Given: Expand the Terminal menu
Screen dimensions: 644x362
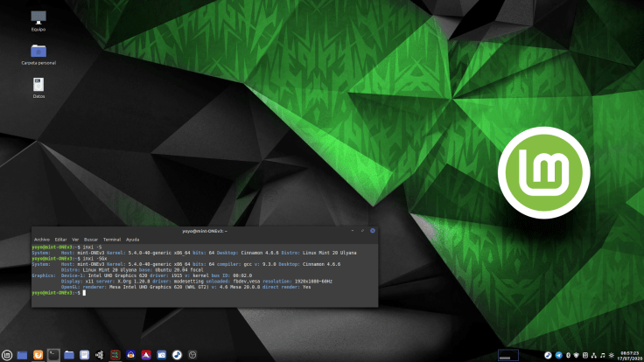Looking at the screenshot, I should [112, 239].
